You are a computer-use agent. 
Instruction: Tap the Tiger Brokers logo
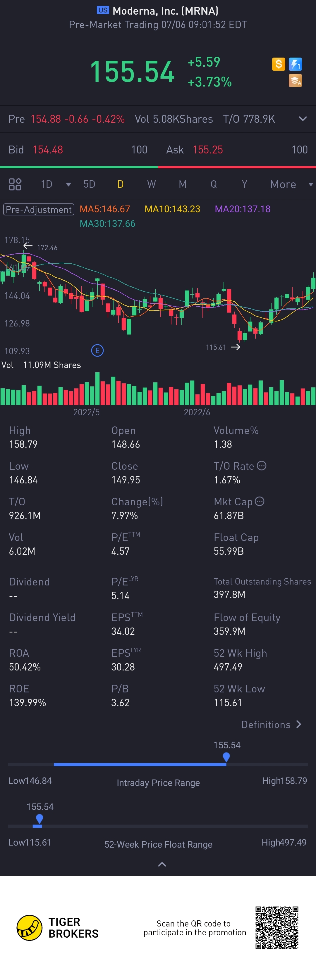tap(30, 927)
